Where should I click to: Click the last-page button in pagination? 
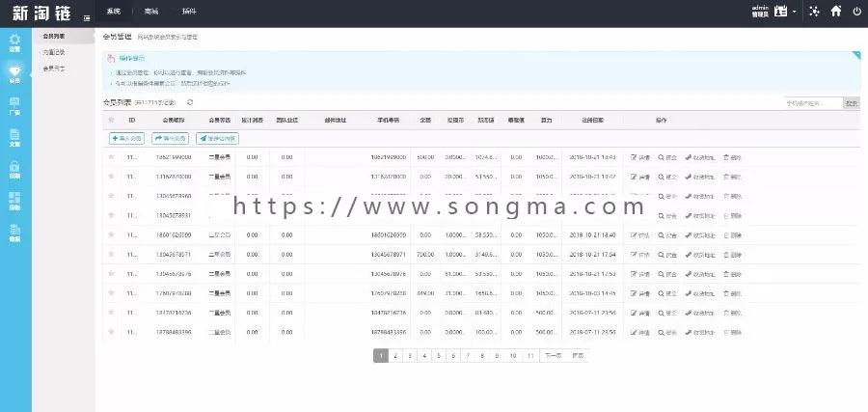point(578,355)
